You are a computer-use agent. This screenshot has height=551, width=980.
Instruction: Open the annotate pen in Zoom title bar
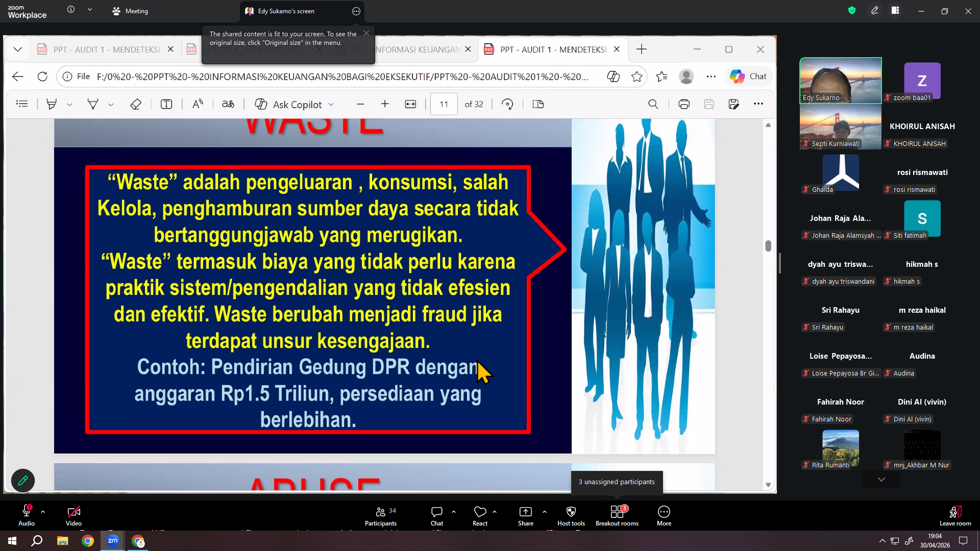[874, 10]
